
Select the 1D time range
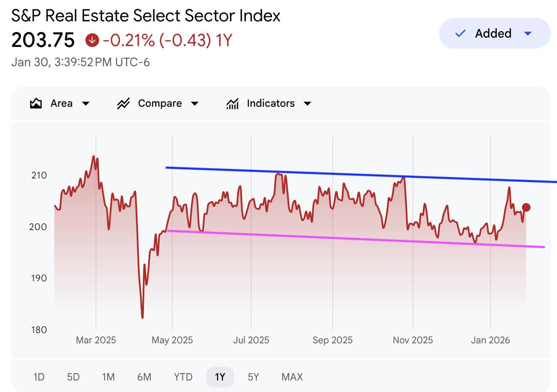[x=39, y=377]
